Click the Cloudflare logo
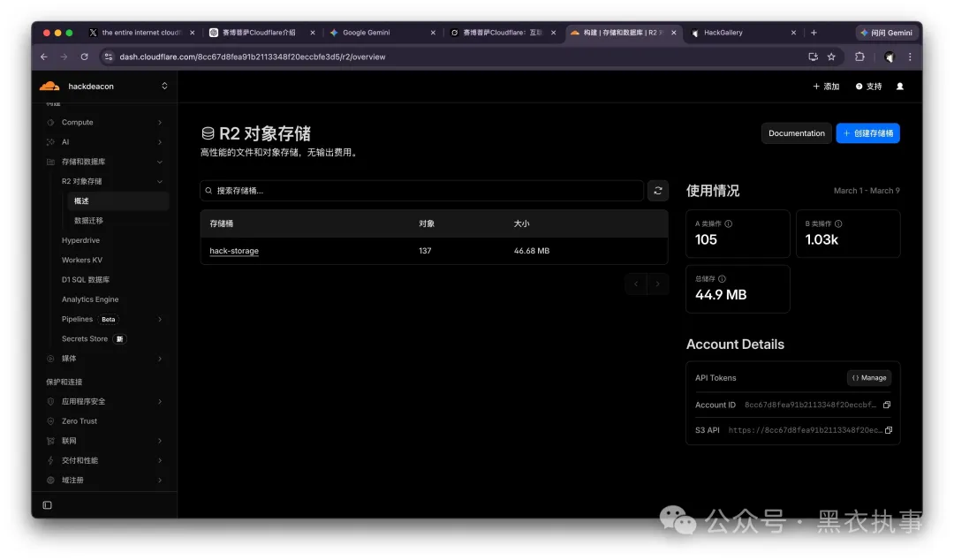Image resolution: width=954 pixels, height=560 pixels. click(49, 86)
